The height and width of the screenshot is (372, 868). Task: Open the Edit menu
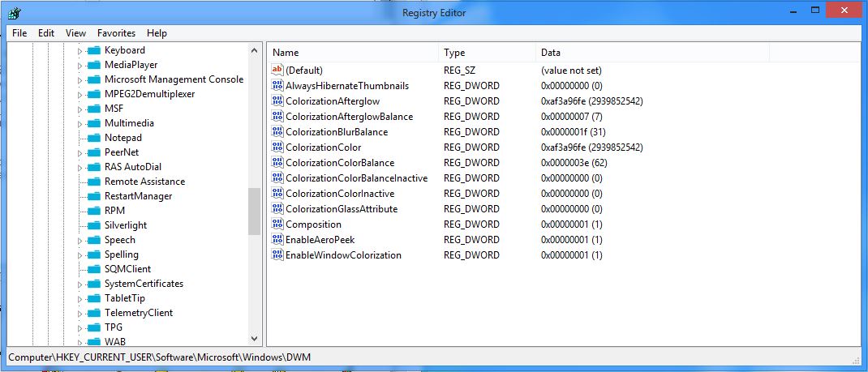click(x=46, y=33)
